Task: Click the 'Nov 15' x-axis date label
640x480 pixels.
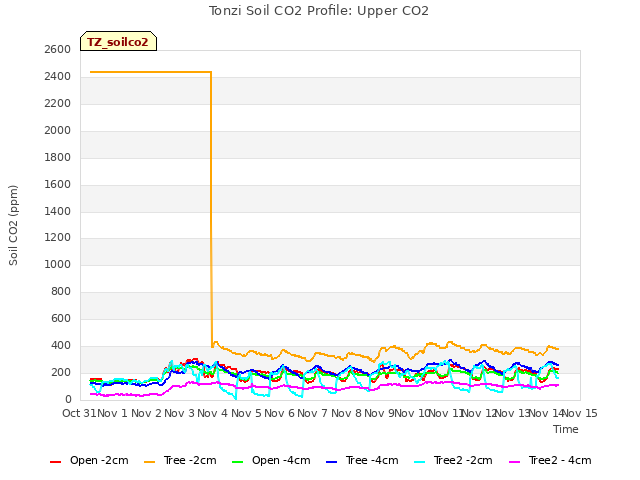Action: tap(580, 413)
